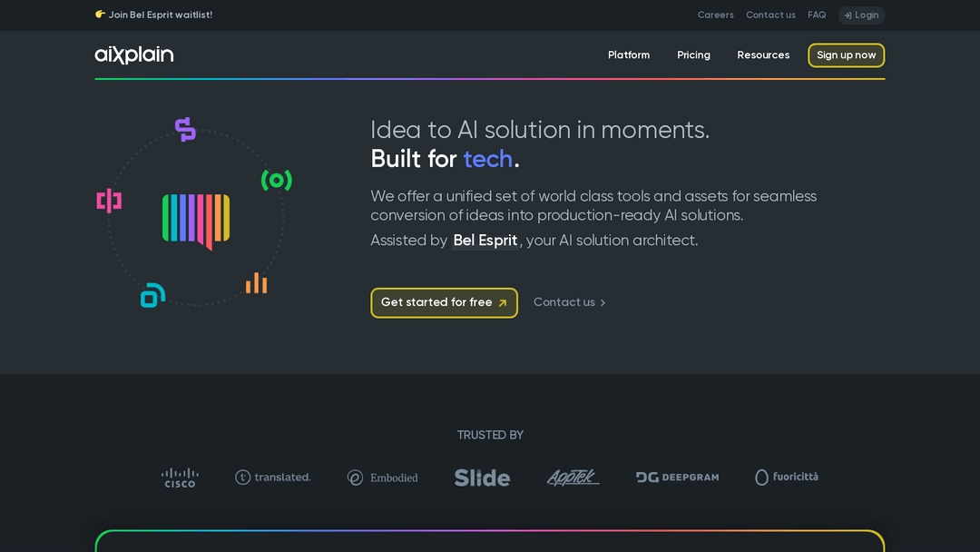Viewport: 980px width, 552px height.
Task: Click Join Bel Esprit waitlist banner
Action: pos(153,15)
